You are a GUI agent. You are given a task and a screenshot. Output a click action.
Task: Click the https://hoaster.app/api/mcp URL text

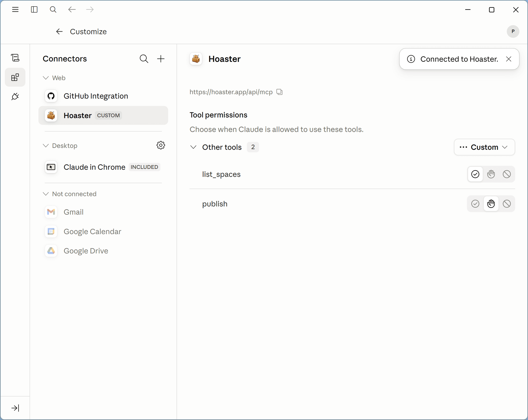tap(231, 92)
